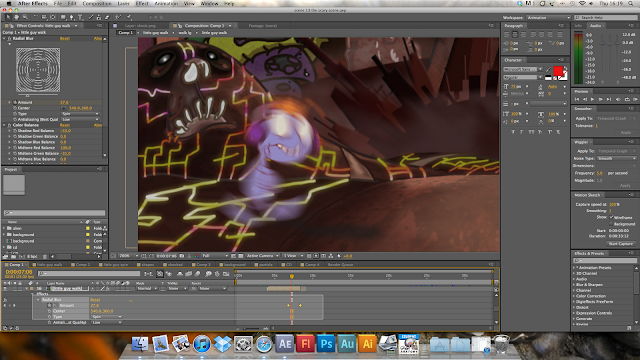Open the Animation menu
The image size is (640, 360).
pos(166,3)
